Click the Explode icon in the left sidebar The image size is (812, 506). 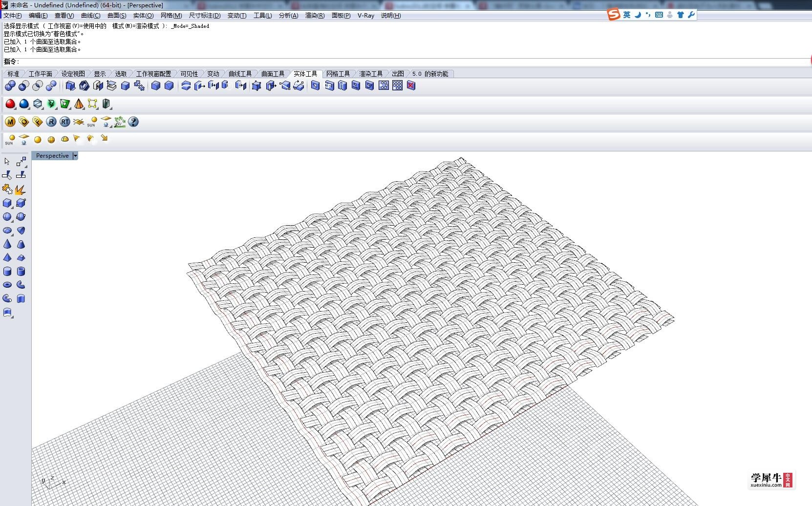[x=21, y=190]
